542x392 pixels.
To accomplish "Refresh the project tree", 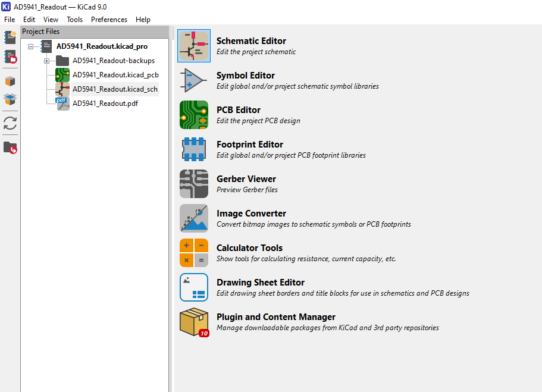I will coord(10,123).
